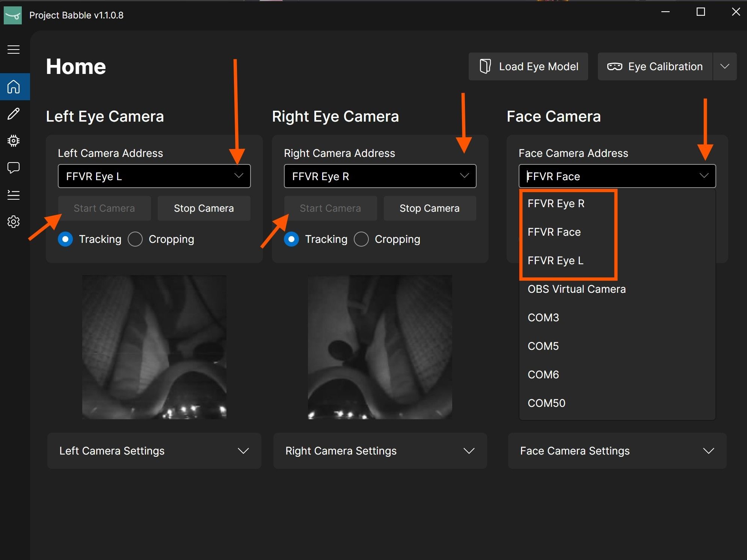Expand the Left Camera Address dropdown
The image size is (747, 560).
pyautogui.click(x=239, y=176)
